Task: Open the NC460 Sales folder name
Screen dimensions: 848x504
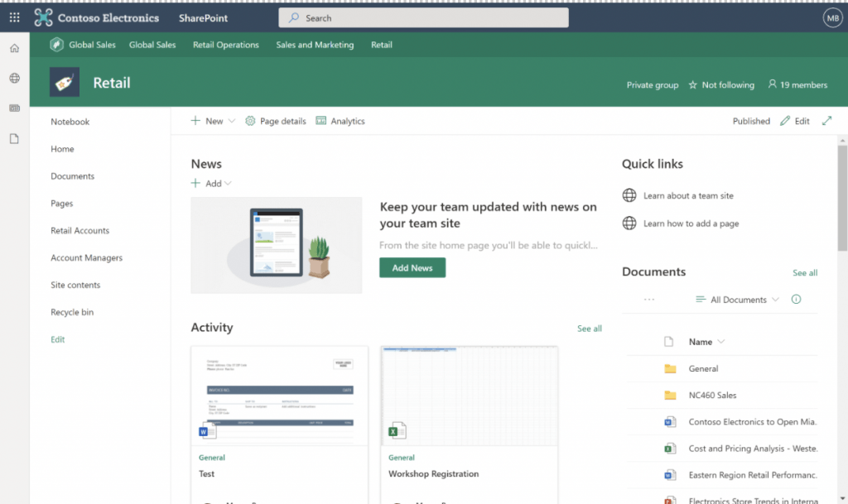Action: 712,395
